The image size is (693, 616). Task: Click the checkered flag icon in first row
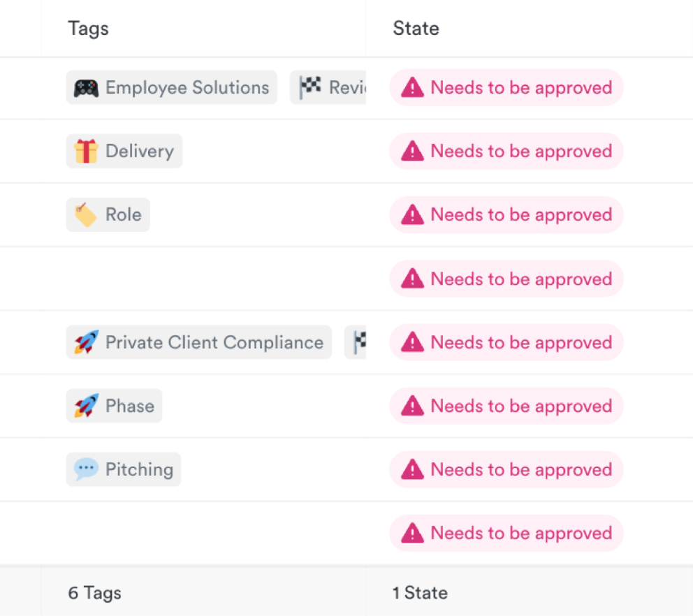(310, 88)
